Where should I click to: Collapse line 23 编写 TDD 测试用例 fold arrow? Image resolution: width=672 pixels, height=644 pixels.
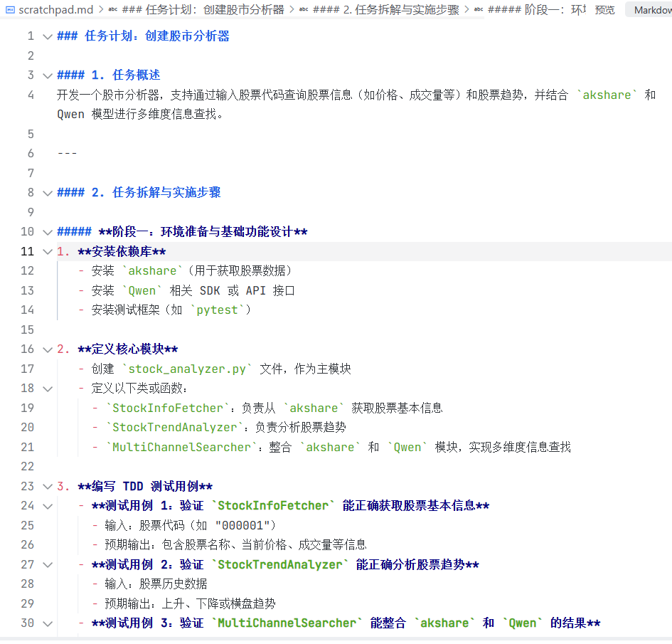click(48, 487)
